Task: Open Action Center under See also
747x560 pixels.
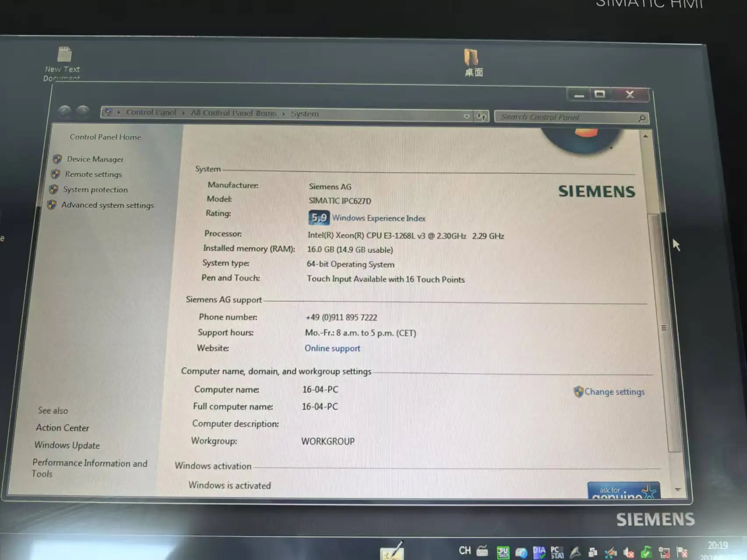Action: coord(62,428)
